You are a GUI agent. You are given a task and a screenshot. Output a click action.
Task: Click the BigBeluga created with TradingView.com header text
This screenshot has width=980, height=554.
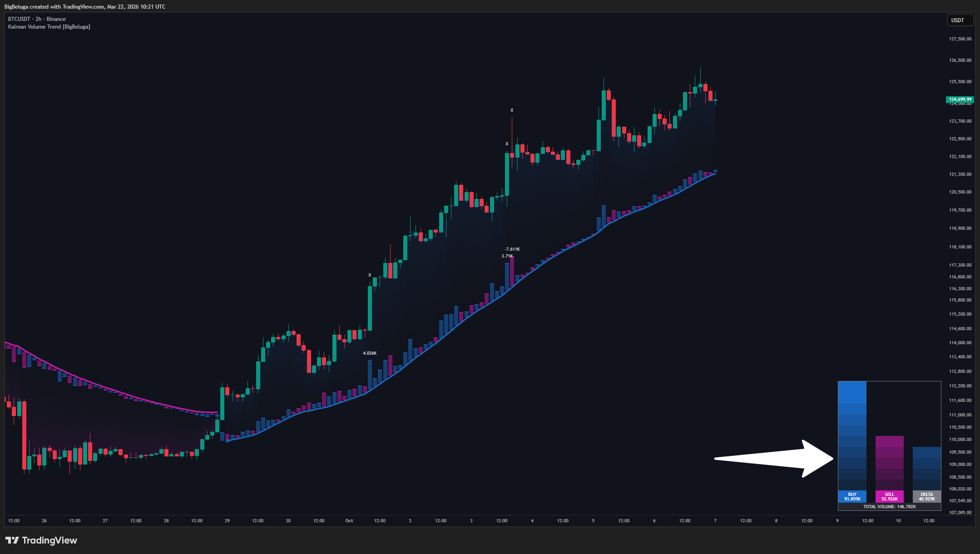click(85, 7)
